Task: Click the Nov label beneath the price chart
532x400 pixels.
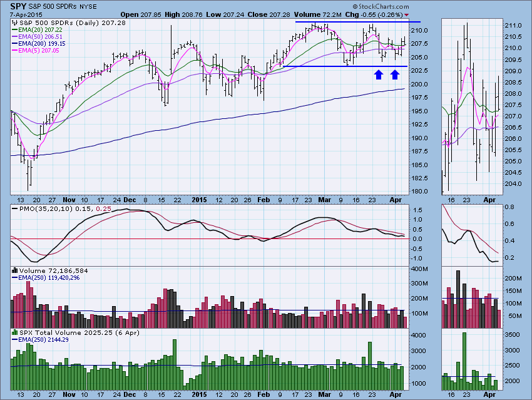Action: pyautogui.click(x=69, y=200)
